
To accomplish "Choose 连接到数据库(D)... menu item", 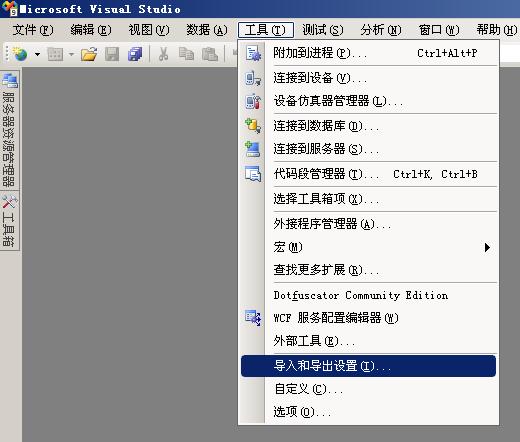I will click(369, 126).
